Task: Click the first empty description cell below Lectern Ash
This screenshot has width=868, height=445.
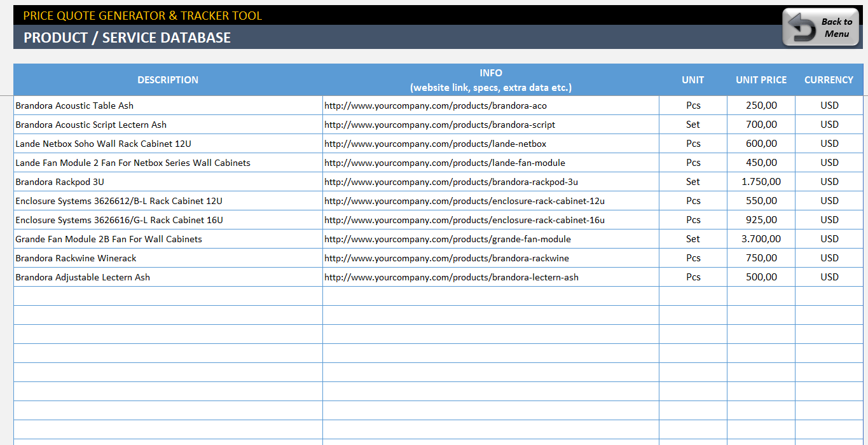Action: pyautogui.click(x=168, y=296)
